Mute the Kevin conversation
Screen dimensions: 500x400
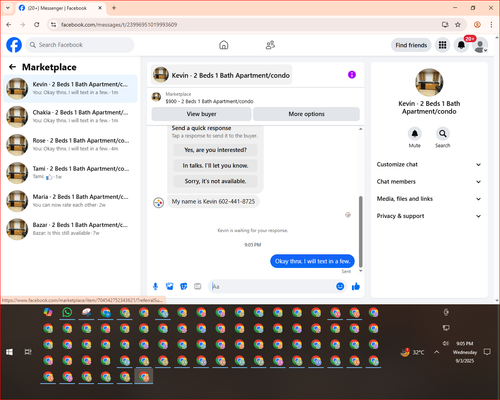pos(415,134)
